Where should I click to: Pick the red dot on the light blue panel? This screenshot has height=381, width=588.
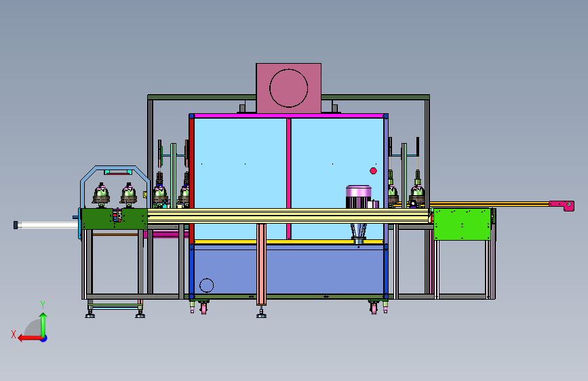373,171
